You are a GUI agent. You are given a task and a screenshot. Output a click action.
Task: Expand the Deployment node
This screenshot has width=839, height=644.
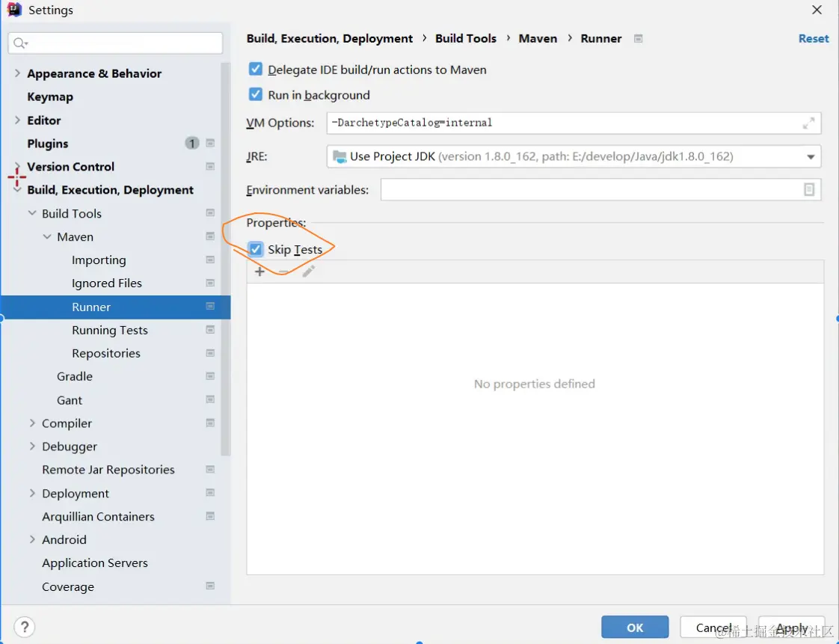pyautogui.click(x=32, y=492)
